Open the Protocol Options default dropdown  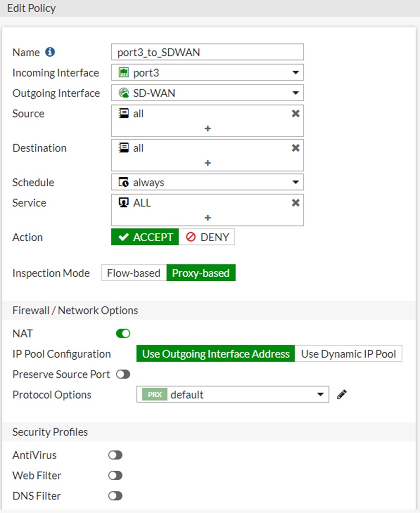[x=232, y=395]
